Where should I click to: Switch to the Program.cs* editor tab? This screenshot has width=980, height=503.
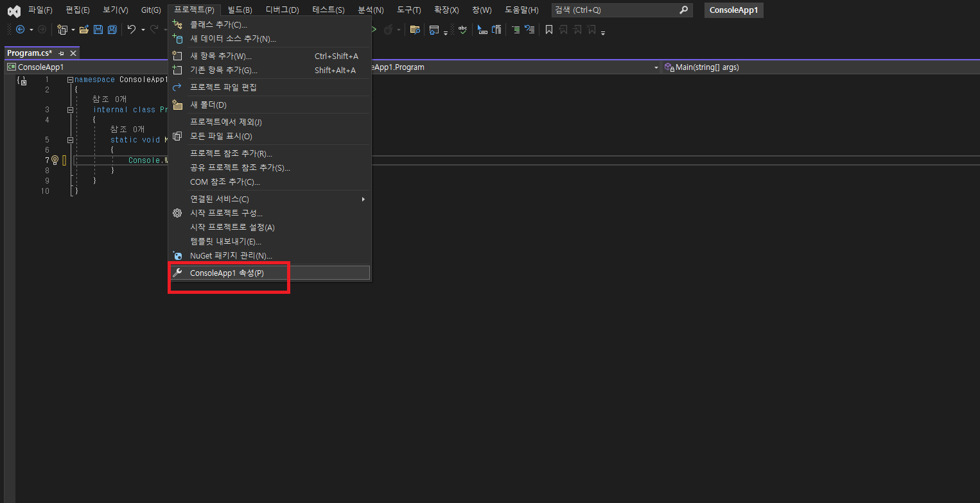[x=30, y=53]
